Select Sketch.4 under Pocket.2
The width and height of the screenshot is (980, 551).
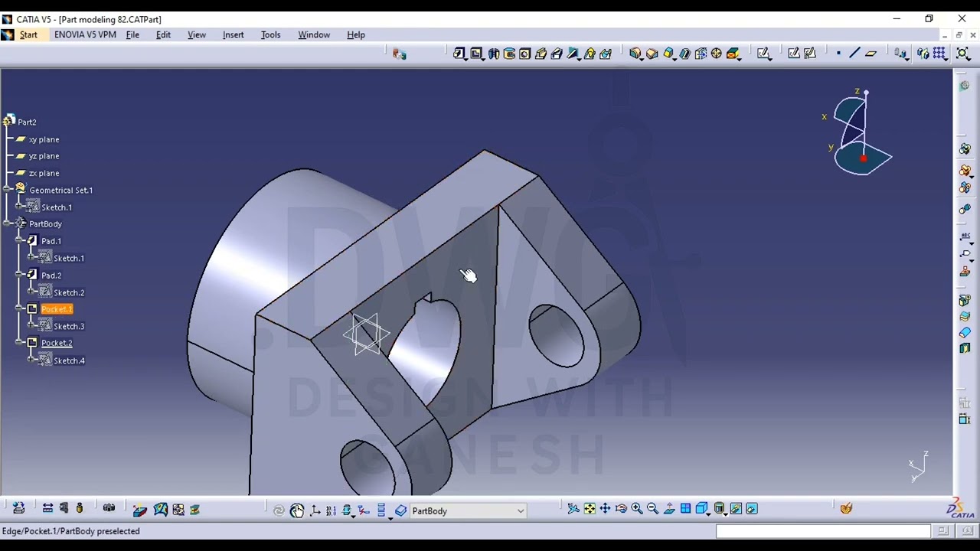[x=69, y=360]
